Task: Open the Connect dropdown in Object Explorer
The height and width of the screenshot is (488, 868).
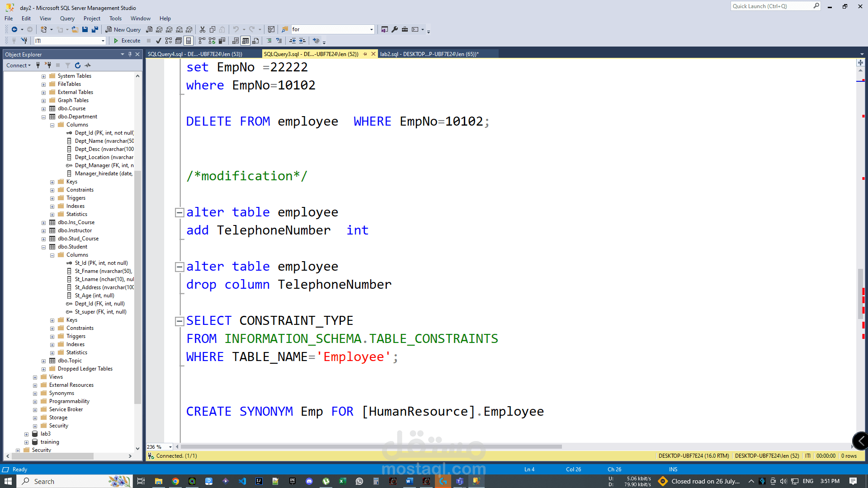Action: pyautogui.click(x=19, y=66)
